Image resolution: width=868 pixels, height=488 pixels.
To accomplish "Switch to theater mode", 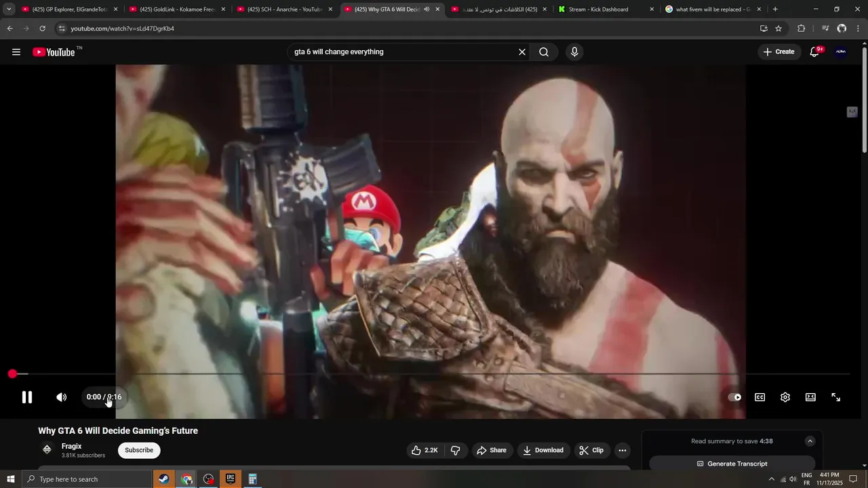I will point(810,397).
